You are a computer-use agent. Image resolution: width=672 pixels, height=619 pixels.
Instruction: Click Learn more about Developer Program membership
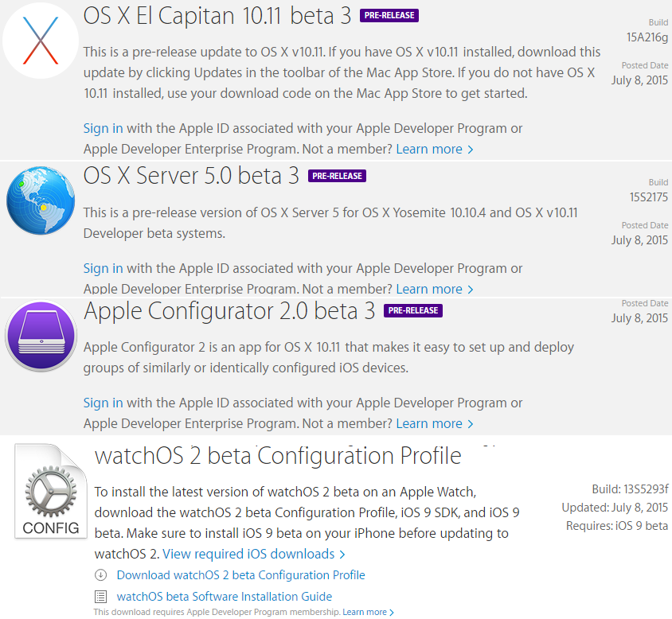coord(368,612)
